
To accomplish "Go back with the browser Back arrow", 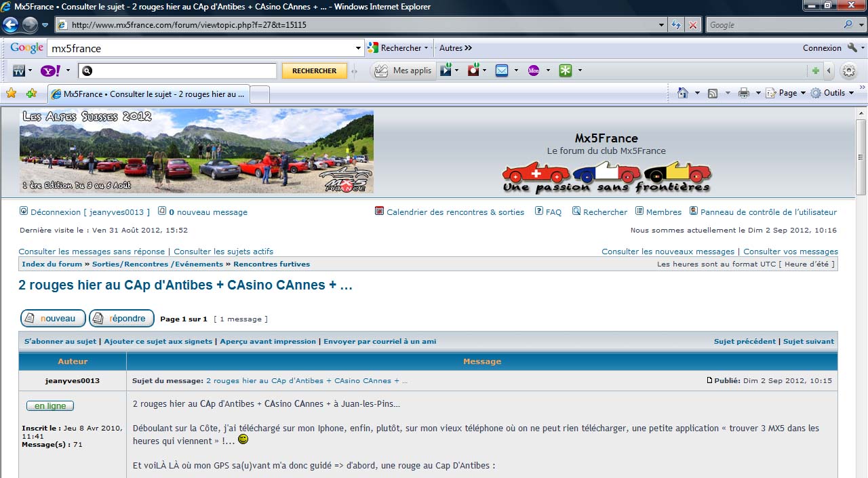I will (x=11, y=25).
